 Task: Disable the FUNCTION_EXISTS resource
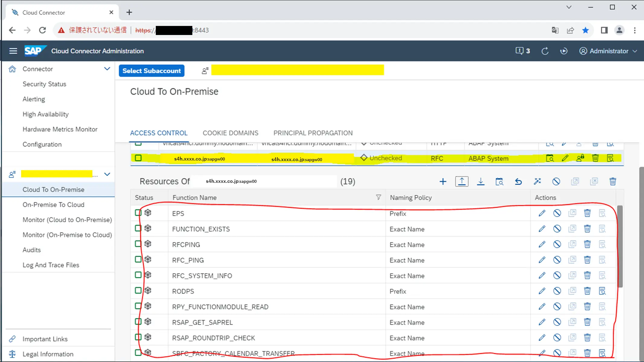(557, 229)
